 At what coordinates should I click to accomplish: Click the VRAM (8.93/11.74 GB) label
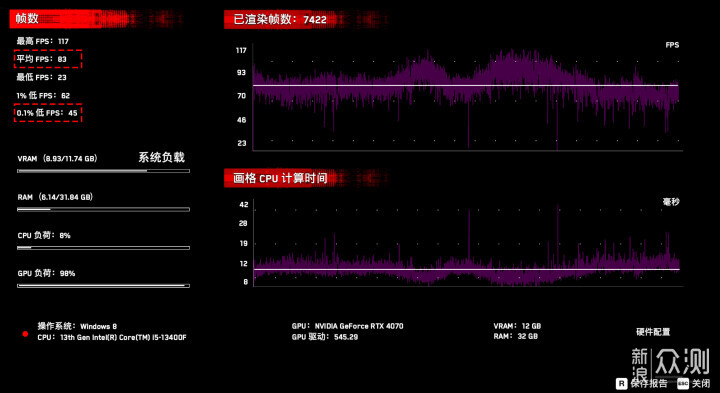pyautogui.click(x=57, y=158)
